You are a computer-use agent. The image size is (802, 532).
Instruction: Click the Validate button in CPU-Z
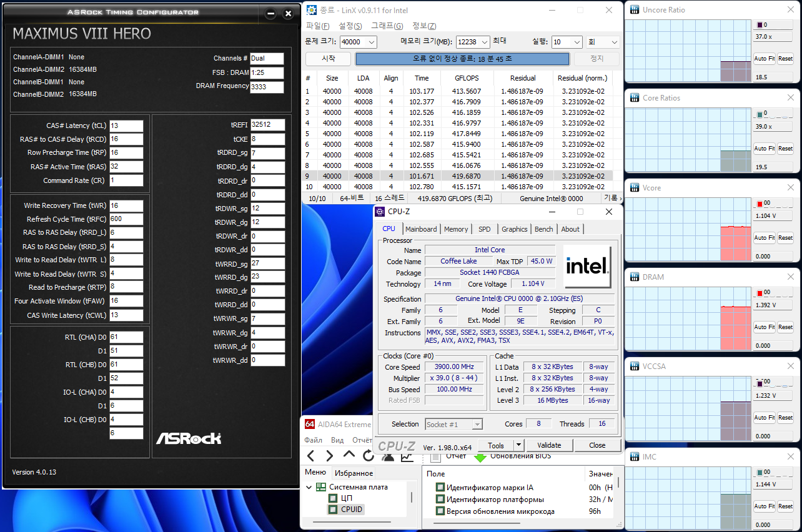pyautogui.click(x=549, y=445)
